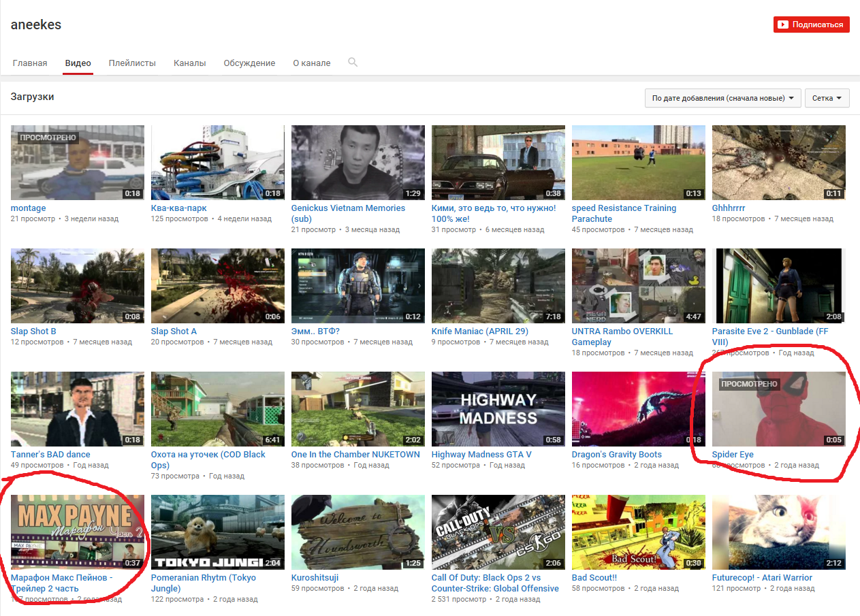Click Марафон Макс Пейнов title link
Image resolution: width=860 pixels, height=616 pixels.
pyautogui.click(x=62, y=583)
